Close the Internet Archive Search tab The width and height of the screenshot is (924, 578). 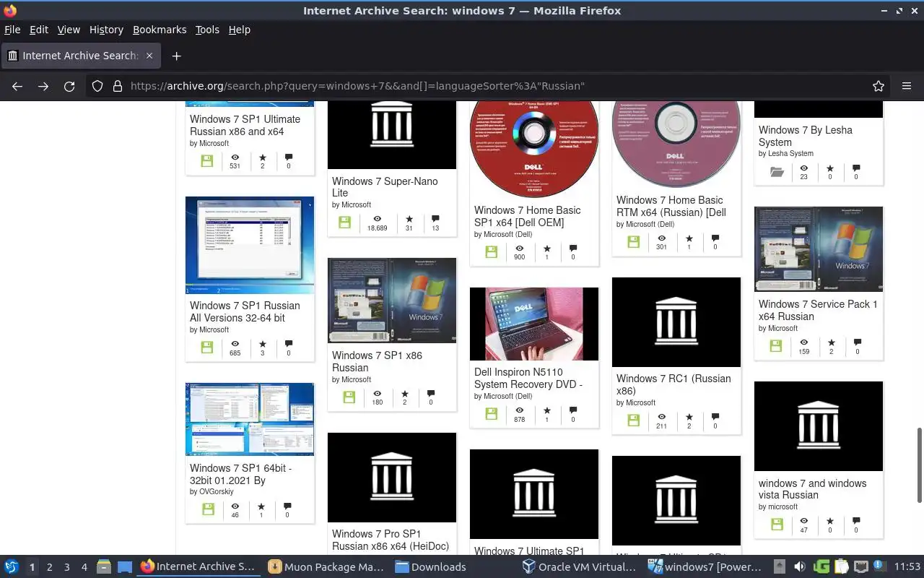149,56
